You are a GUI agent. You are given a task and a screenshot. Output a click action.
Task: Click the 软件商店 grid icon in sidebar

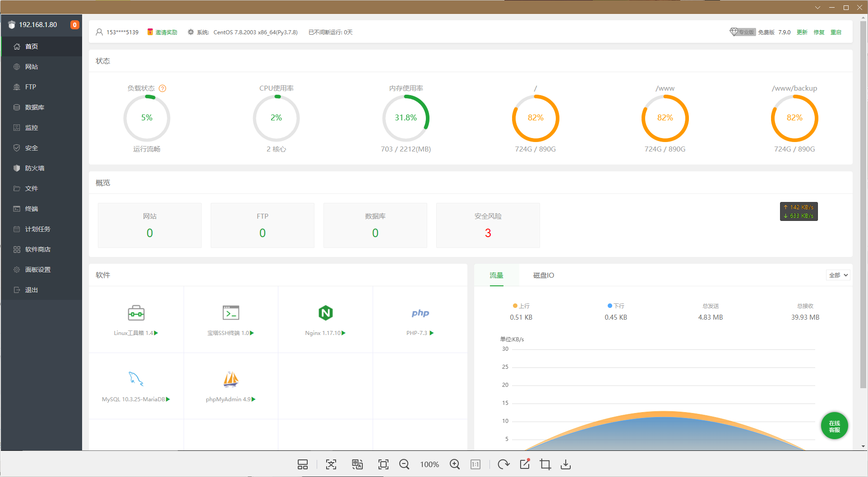point(17,249)
